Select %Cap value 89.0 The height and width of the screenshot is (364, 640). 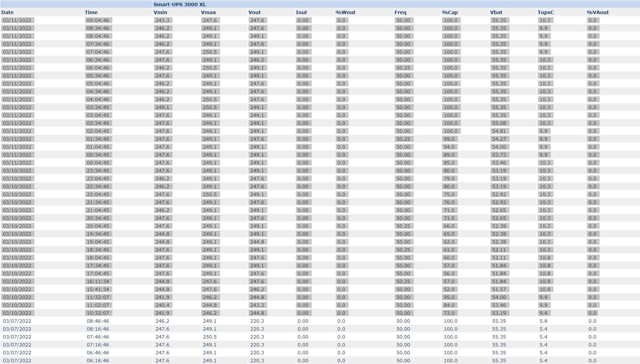point(449,155)
